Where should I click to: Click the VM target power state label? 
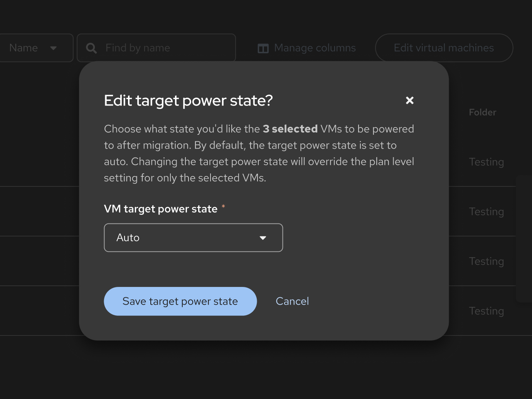[161, 209]
